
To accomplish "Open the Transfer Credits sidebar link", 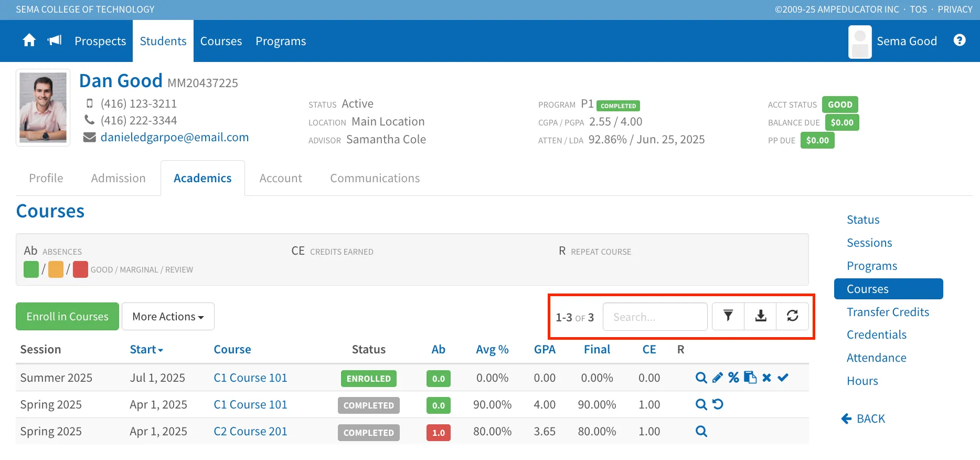I will pos(888,312).
